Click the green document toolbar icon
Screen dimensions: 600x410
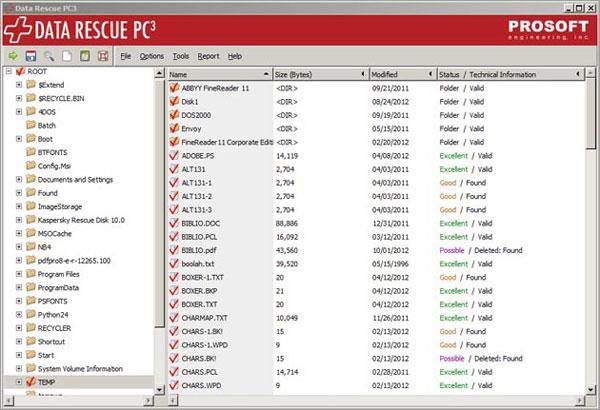(85, 56)
